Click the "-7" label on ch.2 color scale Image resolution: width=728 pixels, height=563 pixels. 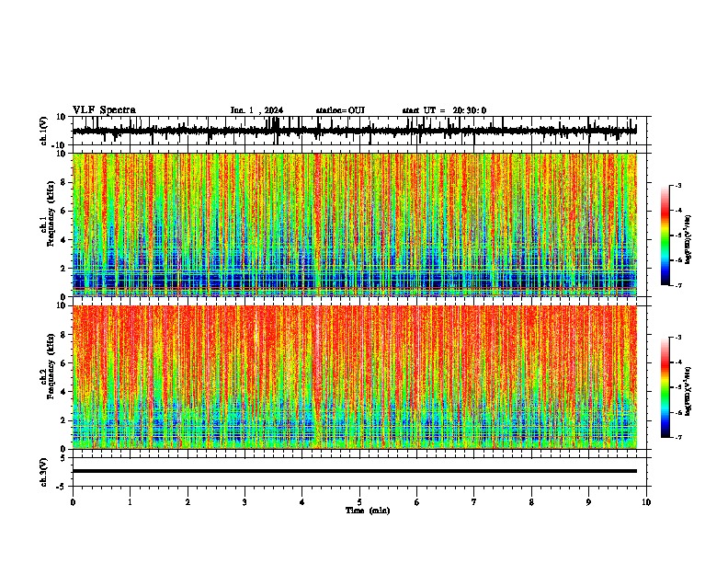point(678,438)
